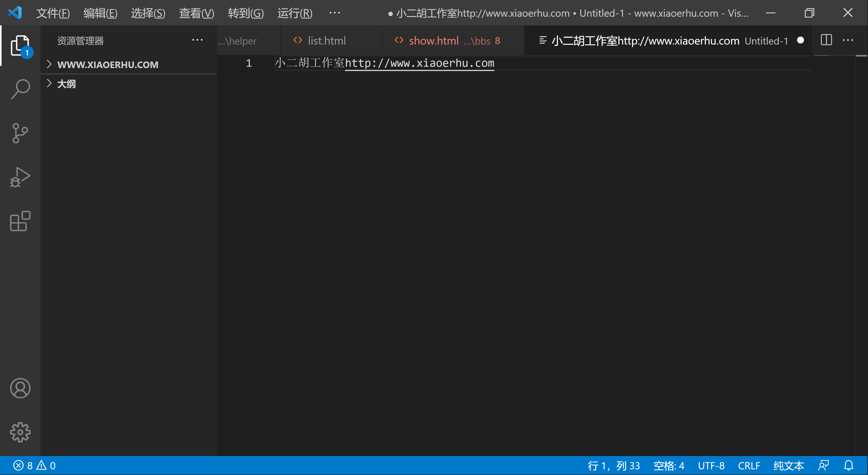Change the CRLF line ending setting
This screenshot has width=868, height=475.
(x=749, y=465)
